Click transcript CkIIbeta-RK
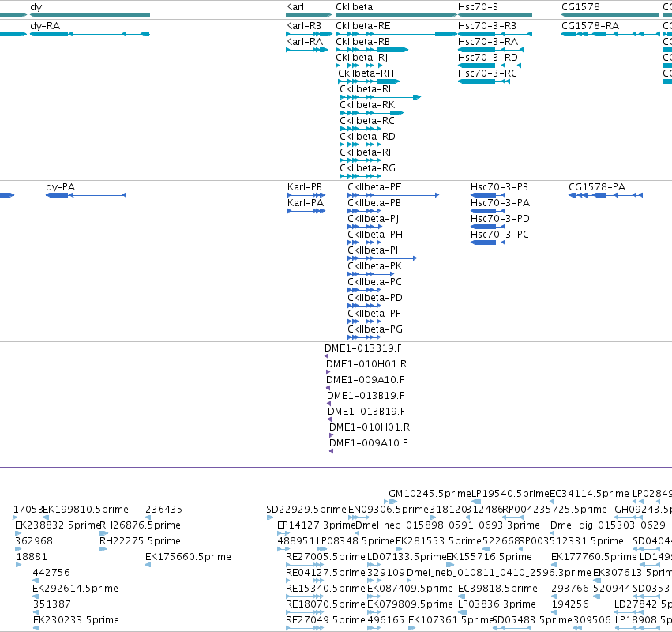This screenshot has width=672, height=632. pyautogui.click(x=367, y=106)
